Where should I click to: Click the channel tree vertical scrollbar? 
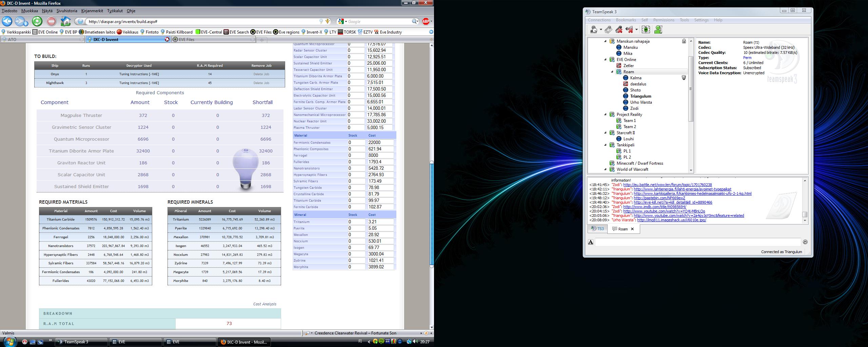click(691, 89)
